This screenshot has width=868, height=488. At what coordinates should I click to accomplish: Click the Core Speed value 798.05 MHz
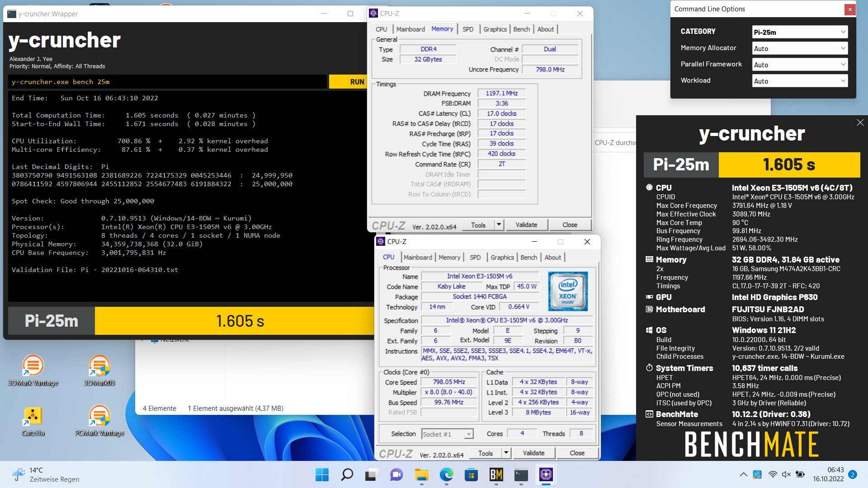[x=449, y=382]
